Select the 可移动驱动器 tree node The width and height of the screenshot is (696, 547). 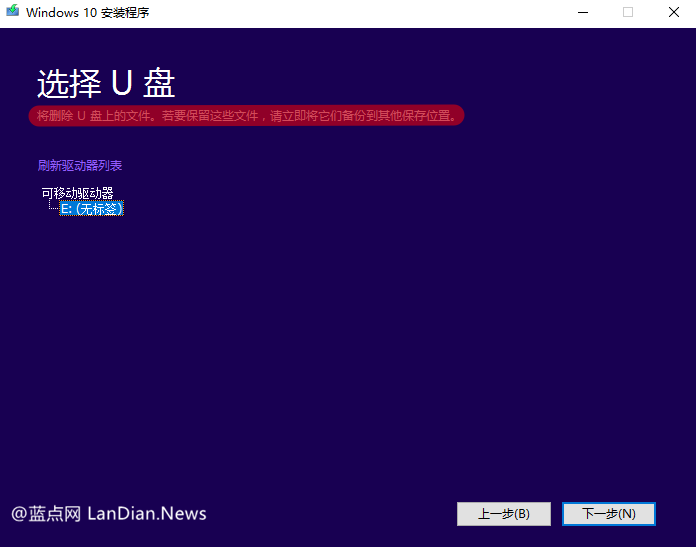point(78,193)
